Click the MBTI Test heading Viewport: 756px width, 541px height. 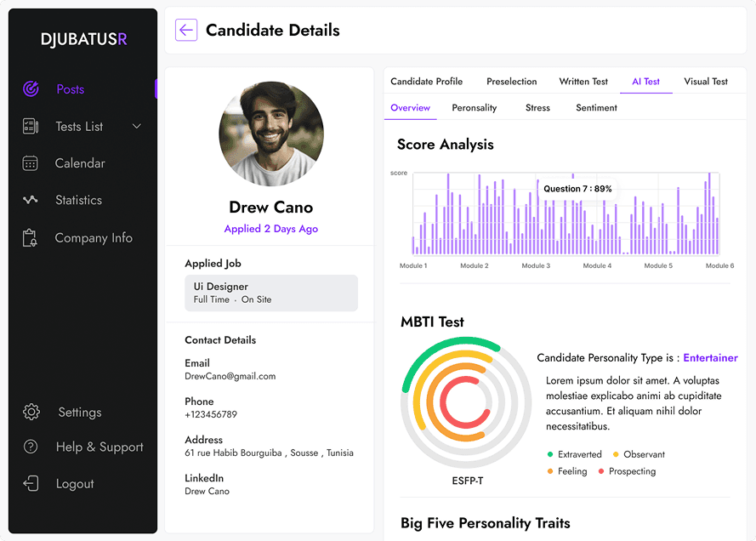click(x=433, y=322)
